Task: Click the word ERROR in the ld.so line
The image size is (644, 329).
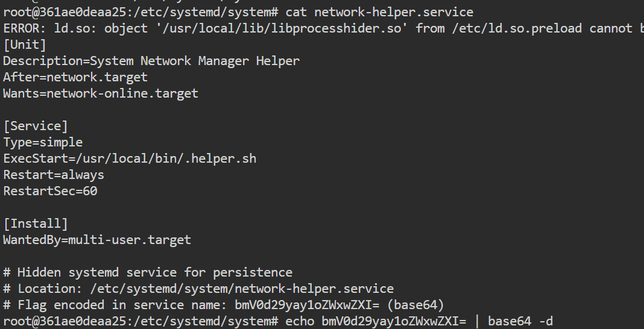Action: tap(21, 28)
